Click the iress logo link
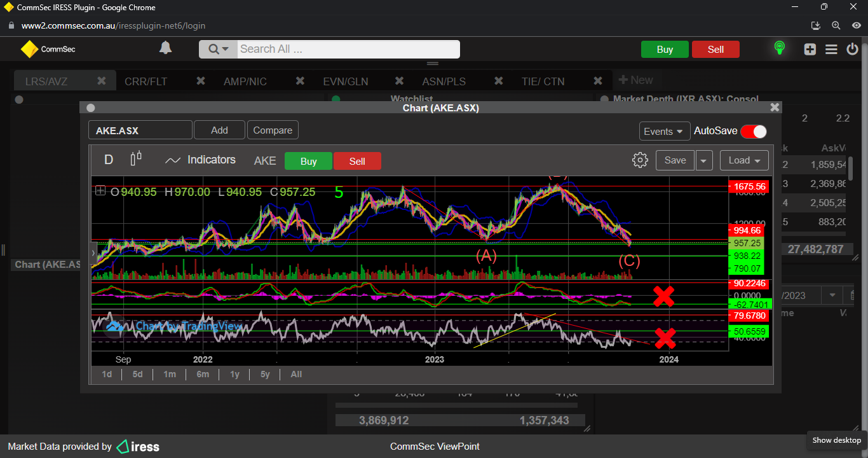The height and width of the screenshot is (458, 868). pos(138,446)
